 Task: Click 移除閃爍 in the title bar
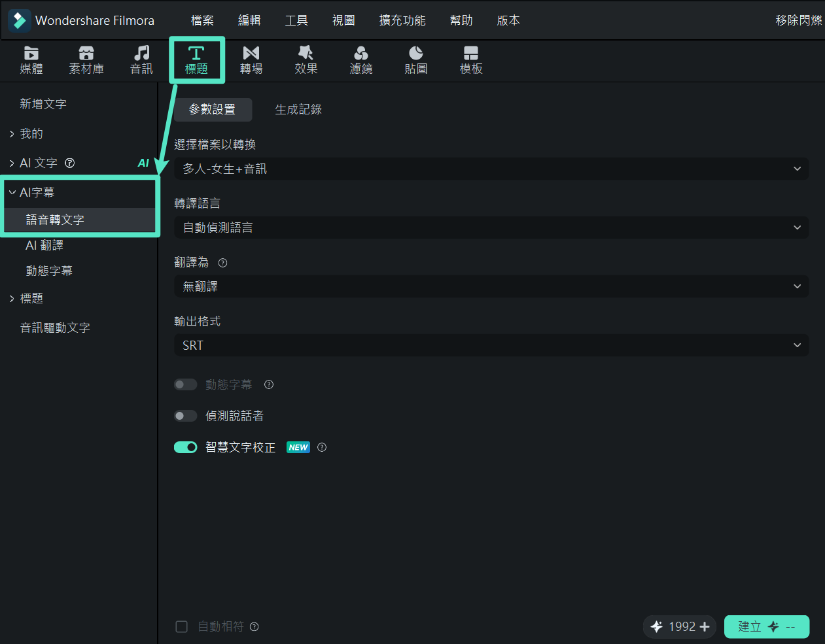799,20
